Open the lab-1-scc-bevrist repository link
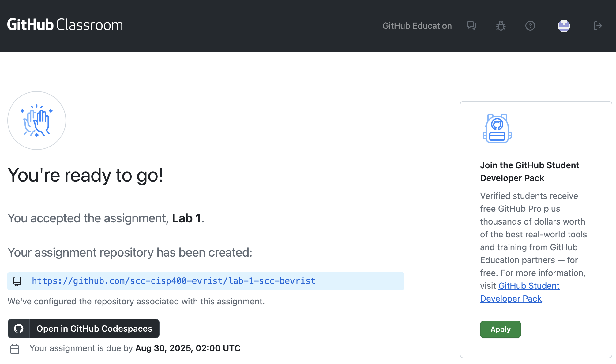The width and height of the screenshot is (616, 364). (174, 281)
